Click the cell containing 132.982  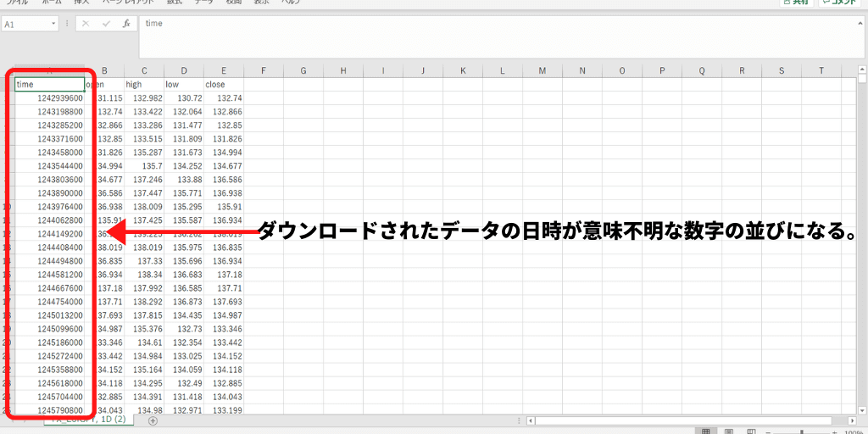144,98
